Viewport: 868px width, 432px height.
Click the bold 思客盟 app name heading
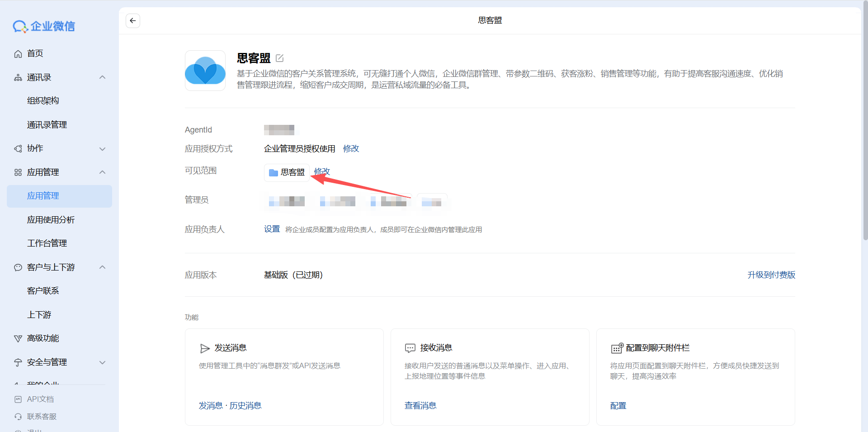coord(254,58)
